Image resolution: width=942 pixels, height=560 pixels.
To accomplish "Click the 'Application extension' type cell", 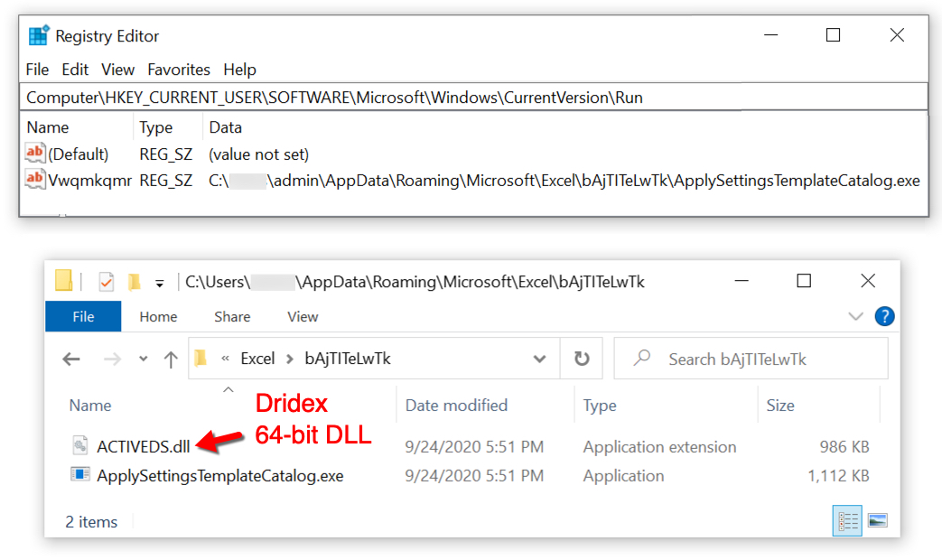I will coord(659,446).
